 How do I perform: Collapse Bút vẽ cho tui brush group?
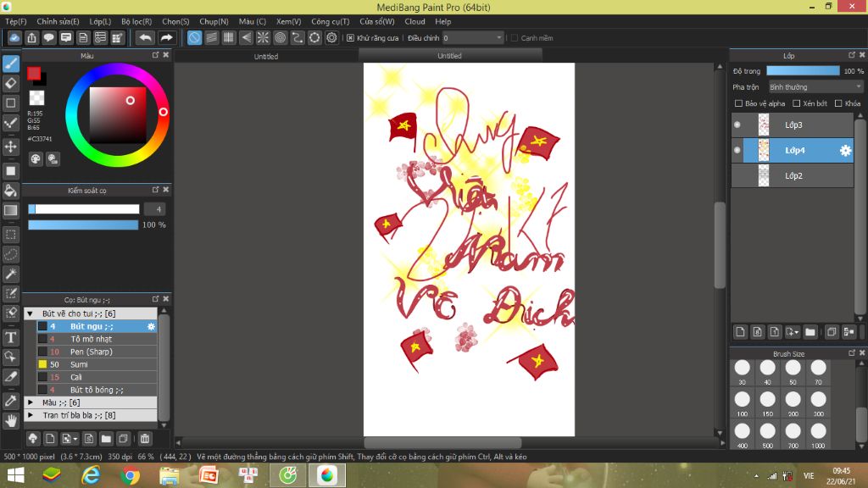[31, 313]
